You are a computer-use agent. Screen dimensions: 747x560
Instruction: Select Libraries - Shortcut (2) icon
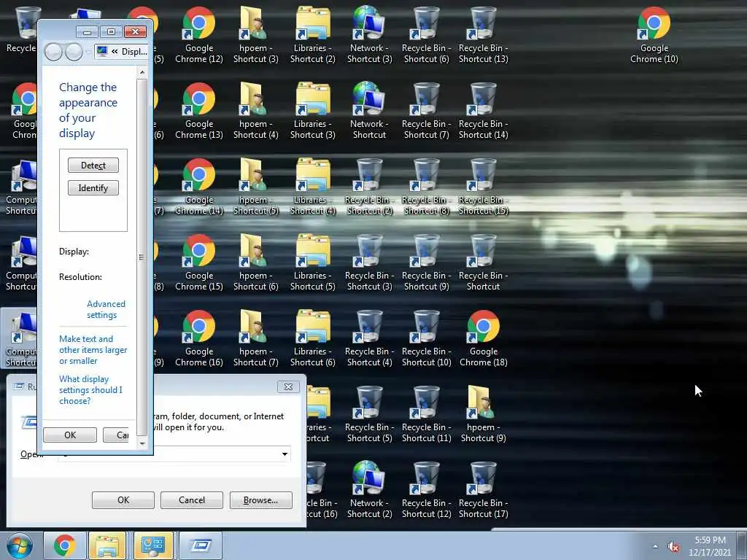[312, 35]
